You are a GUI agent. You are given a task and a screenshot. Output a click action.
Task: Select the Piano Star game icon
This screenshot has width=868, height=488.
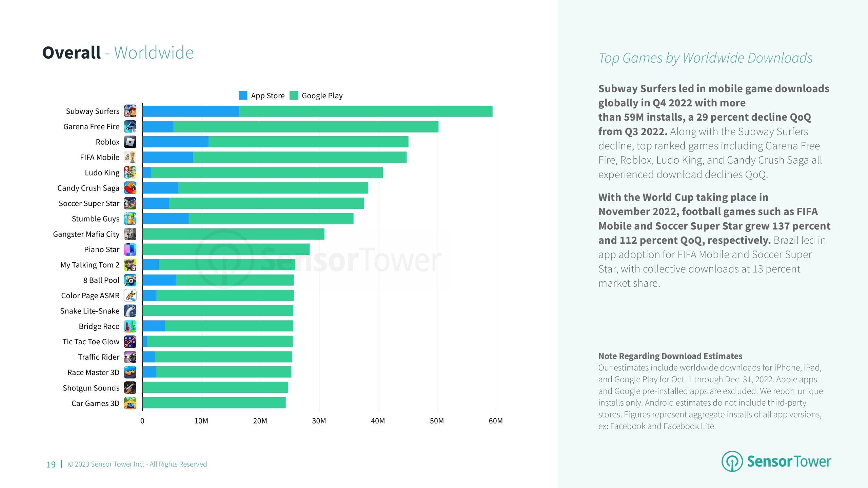click(130, 249)
